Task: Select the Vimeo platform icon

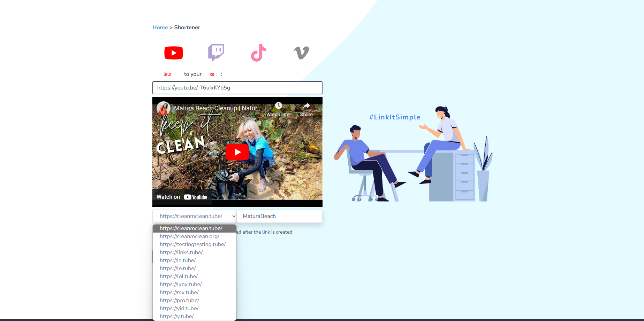Action: tap(301, 53)
